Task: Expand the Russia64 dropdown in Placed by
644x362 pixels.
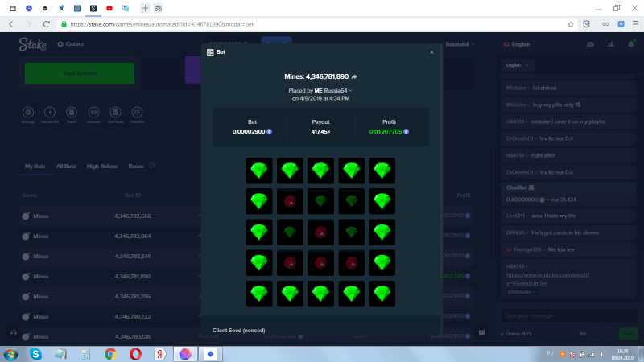Action: (350, 91)
